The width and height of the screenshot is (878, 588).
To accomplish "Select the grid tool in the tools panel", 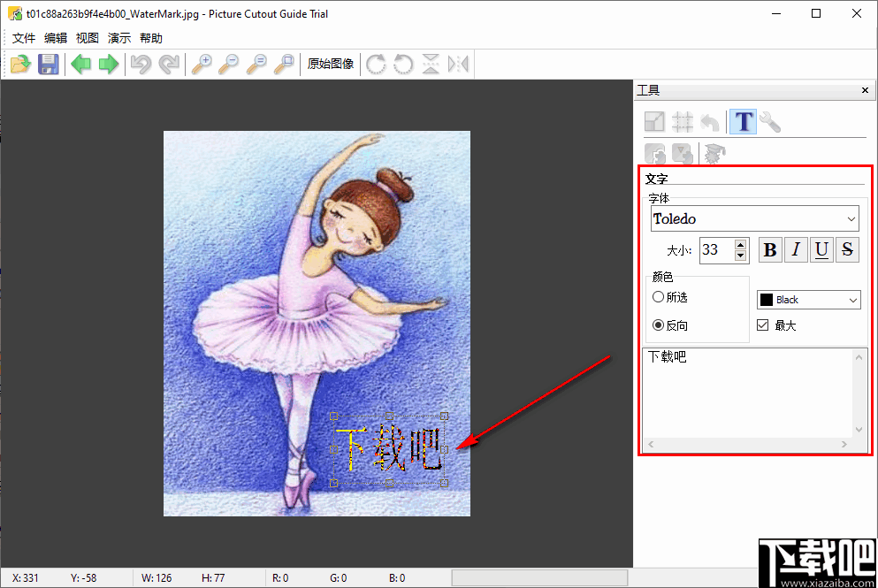I will tap(682, 121).
